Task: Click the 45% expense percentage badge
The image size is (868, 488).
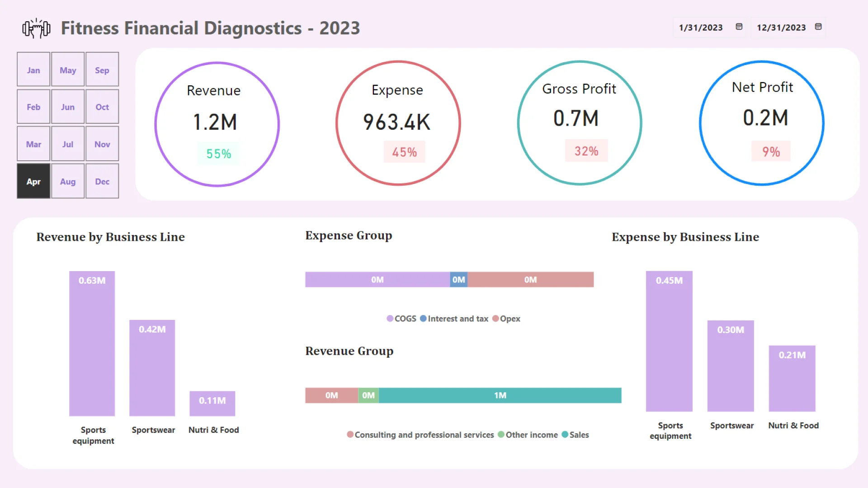Action: coord(405,152)
